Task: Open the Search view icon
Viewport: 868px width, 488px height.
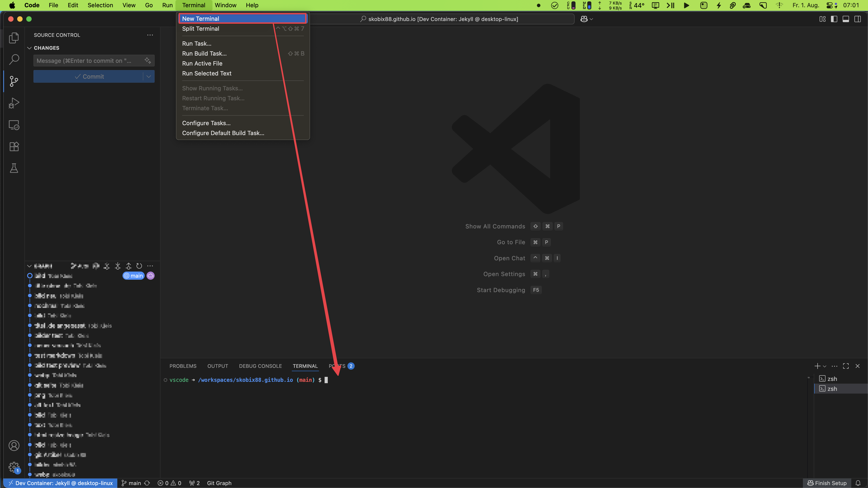Action: [14, 59]
